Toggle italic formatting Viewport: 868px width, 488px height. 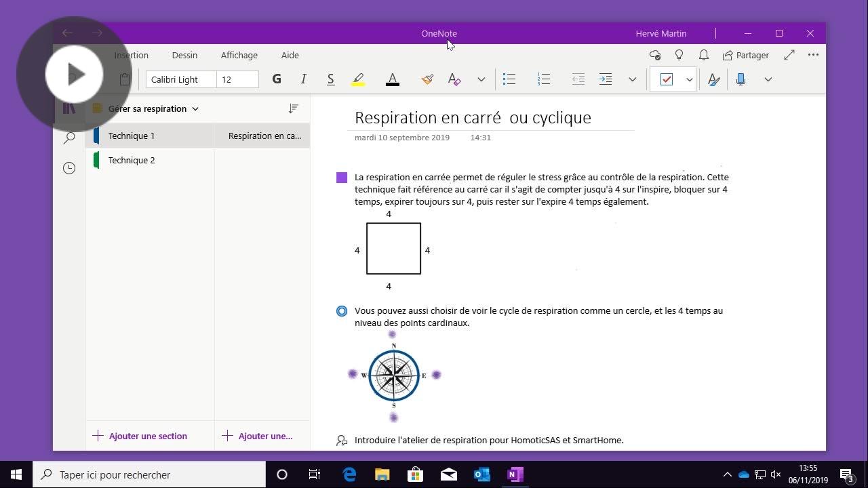click(x=303, y=79)
